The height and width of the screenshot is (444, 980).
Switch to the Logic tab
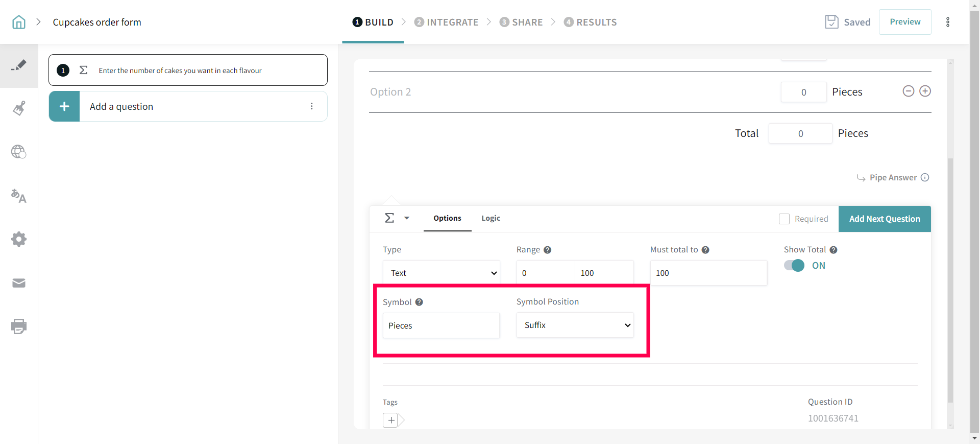click(x=491, y=218)
